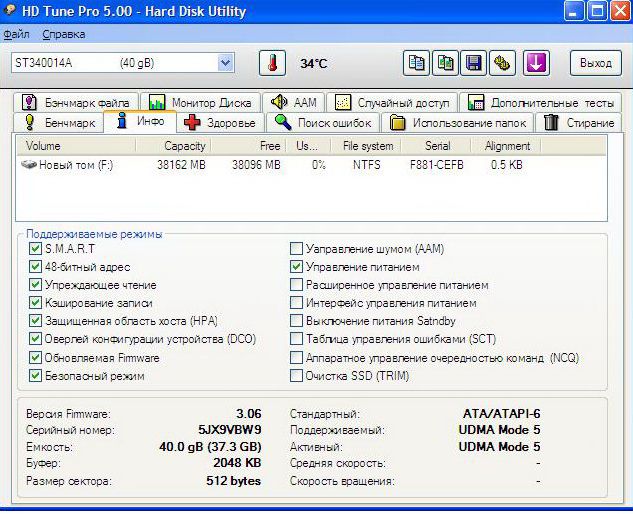Click the purple down-arrow tray icon
This screenshot has width=633, height=514.
tap(536, 63)
